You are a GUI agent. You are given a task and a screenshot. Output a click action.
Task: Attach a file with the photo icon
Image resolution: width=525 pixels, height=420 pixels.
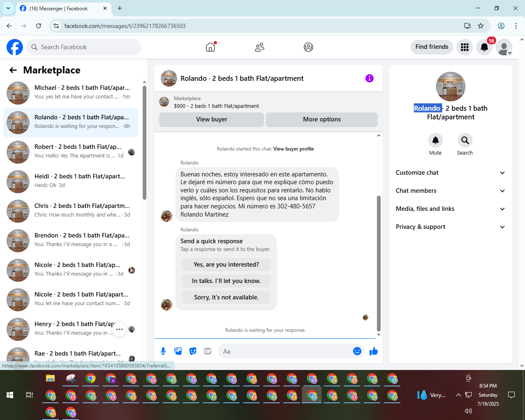pos(178,351)
